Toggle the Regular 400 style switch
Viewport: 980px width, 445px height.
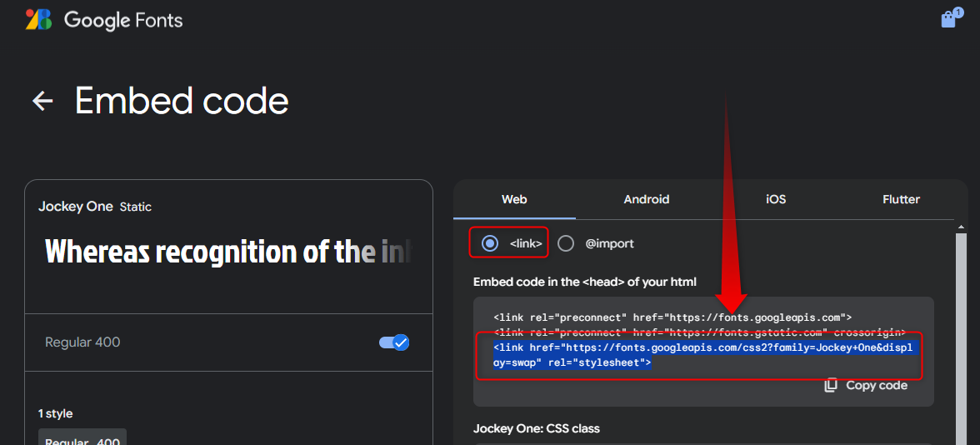[x=394, y=342]
